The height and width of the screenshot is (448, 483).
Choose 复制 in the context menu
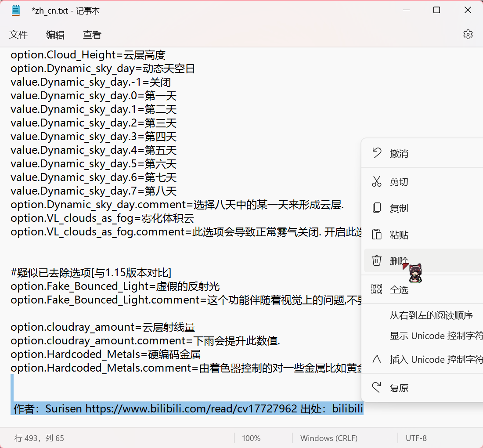[x=423, y=208]
